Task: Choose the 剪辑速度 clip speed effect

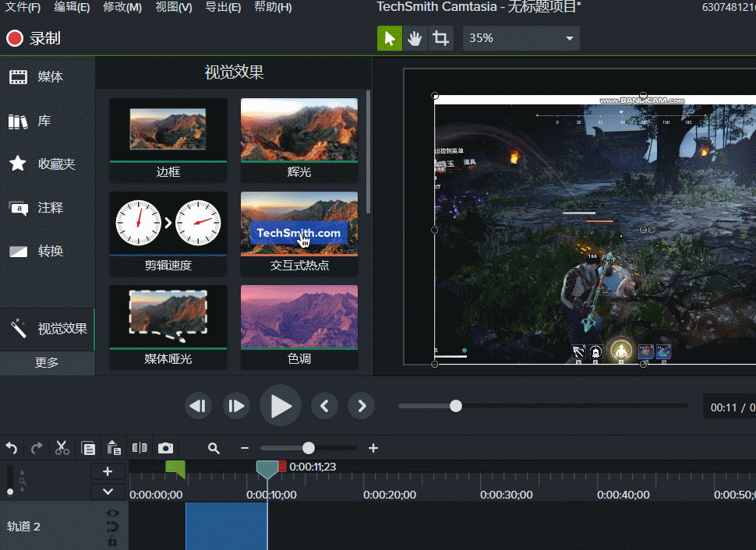Action: coord(168,233)
